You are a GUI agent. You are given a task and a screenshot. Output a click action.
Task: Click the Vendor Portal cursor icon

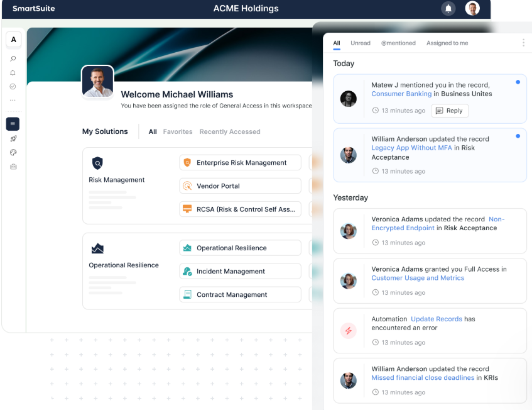pos(187,186)
